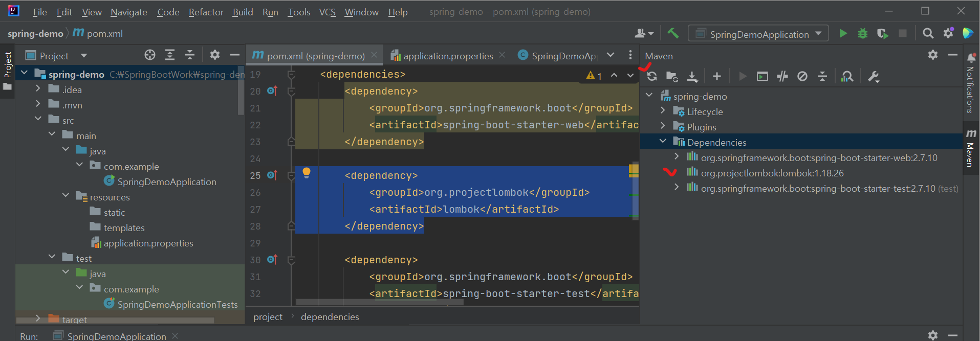Expand Plugins node in Maven
The width and height of the screenshot is (980, 341).
663,126
